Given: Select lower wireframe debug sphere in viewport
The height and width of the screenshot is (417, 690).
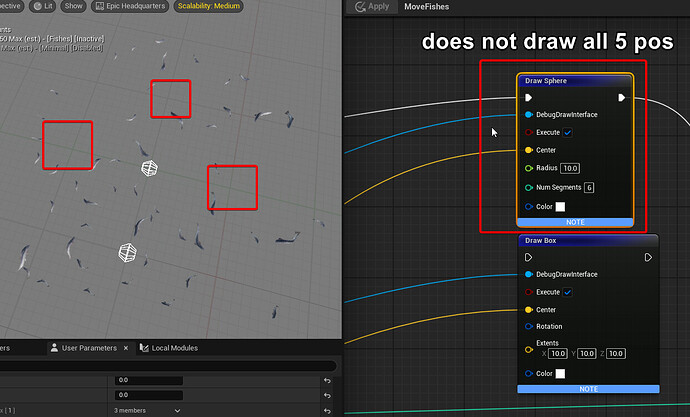Looking at the screenshot, I should 128,253.
